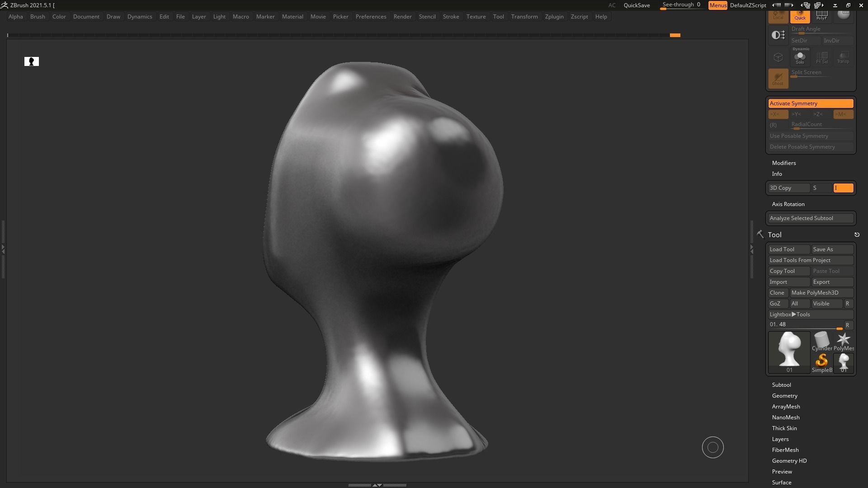Adjust the tool item count slider 01. 48
The height and width of the screenshot is (488, 868).
click(806, 325)
